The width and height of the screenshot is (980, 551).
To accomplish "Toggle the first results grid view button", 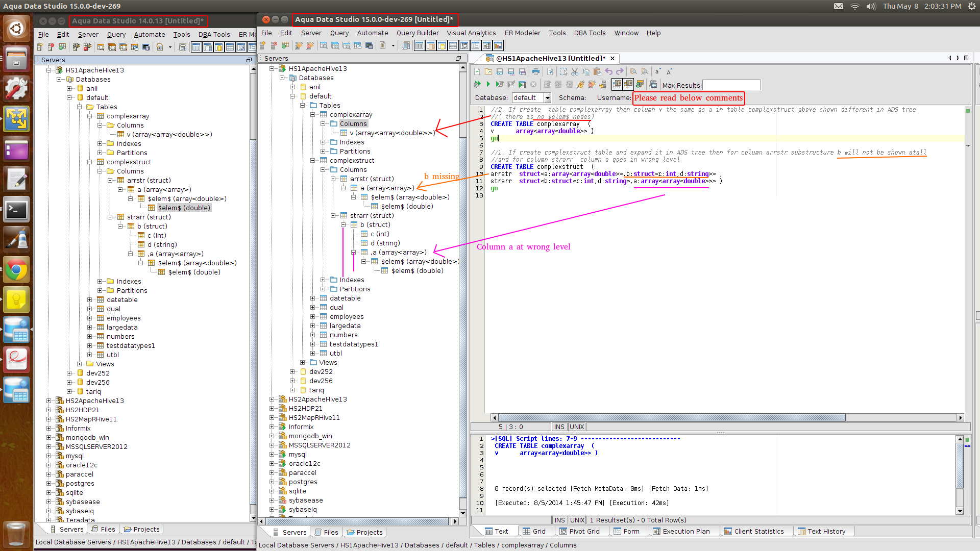I will click(x=617, y=84).
